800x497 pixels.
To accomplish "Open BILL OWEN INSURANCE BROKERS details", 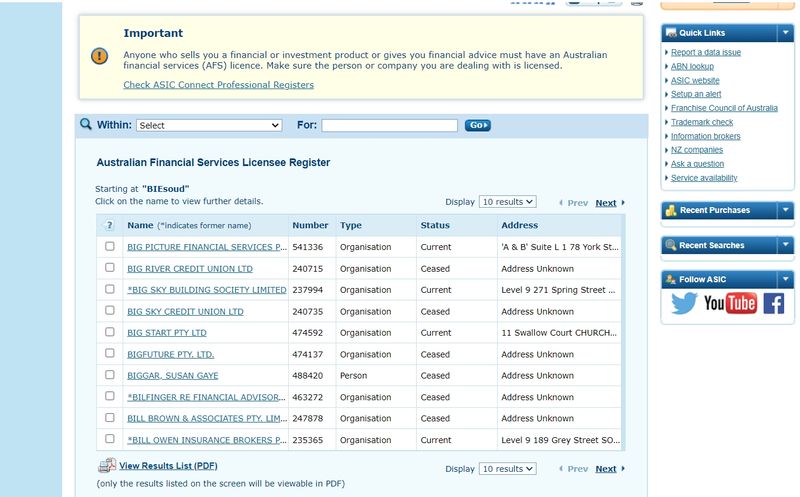I will click(x=207, y=440).
